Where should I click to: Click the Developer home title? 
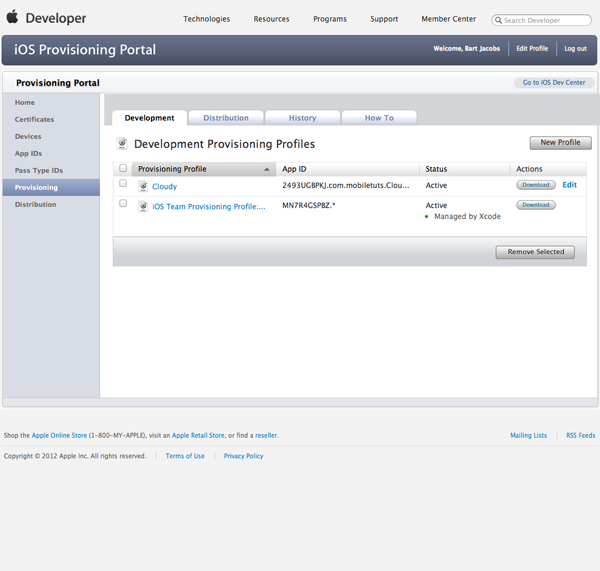[56, 18]
